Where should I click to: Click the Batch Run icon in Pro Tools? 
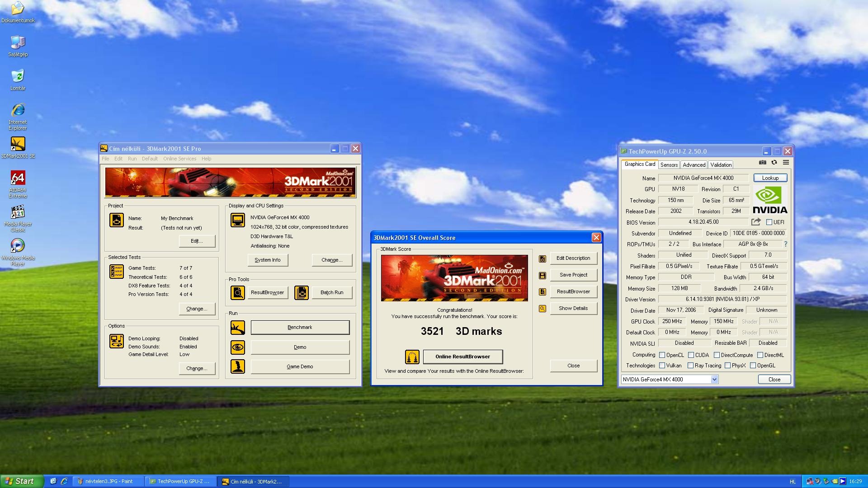(302, 293)
